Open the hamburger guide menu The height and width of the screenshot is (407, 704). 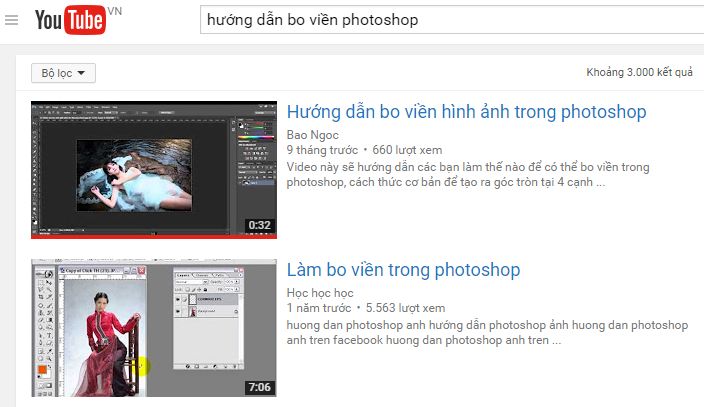pos(11,20)
